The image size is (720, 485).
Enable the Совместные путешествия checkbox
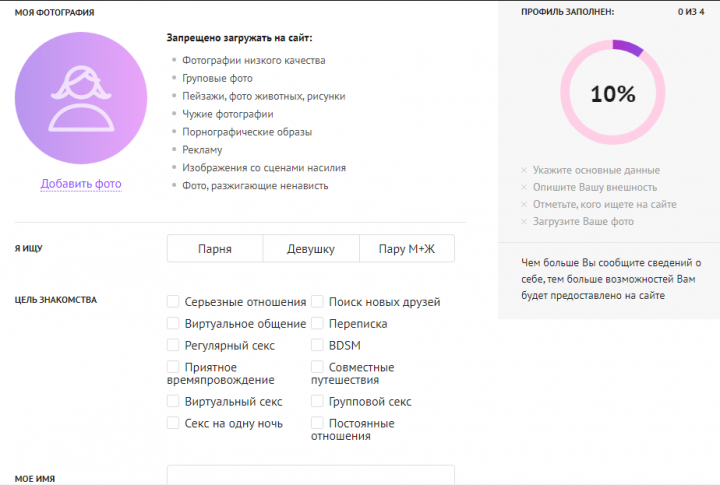(x=317, y=367)
